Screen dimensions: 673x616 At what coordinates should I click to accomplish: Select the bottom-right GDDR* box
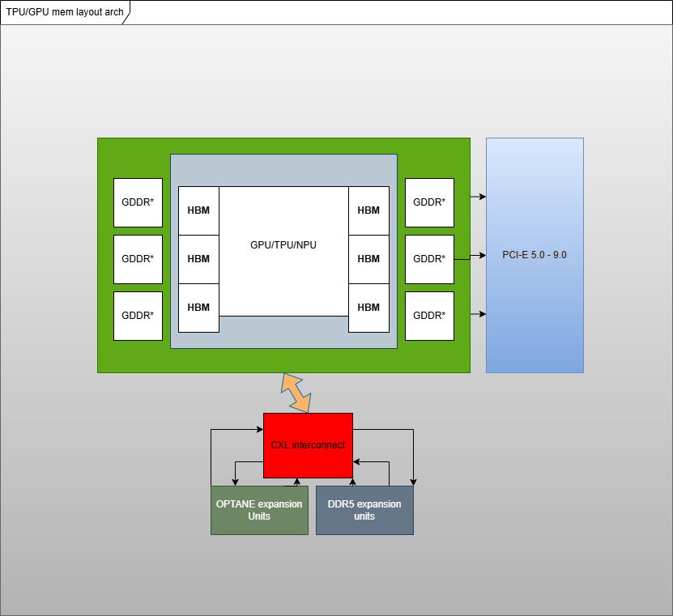[x=429, y=316]
